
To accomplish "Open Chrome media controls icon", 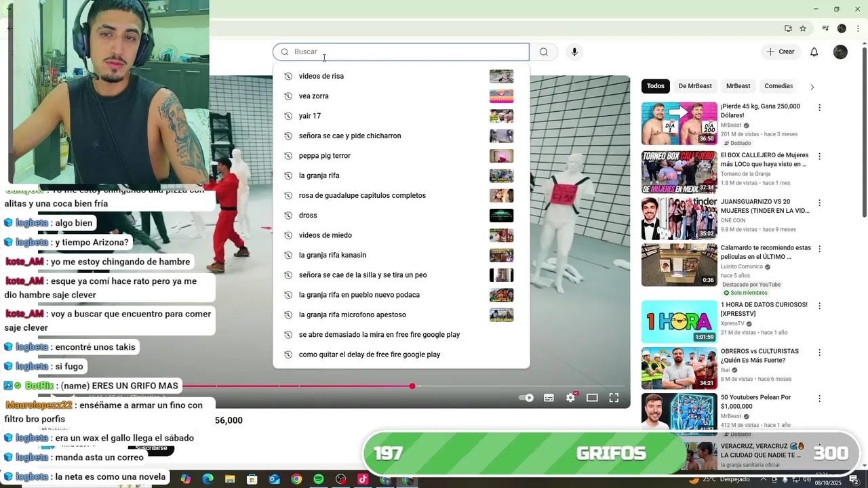I will point(825,28).
